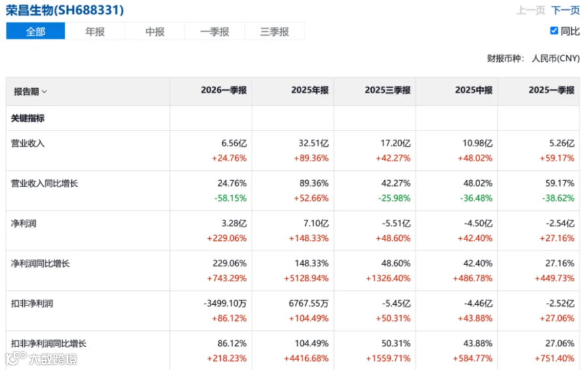This screenshot has height=370, width=588.
Task: Open the 中报 tab
Action: pyautogui.click(x=155, y=31)
